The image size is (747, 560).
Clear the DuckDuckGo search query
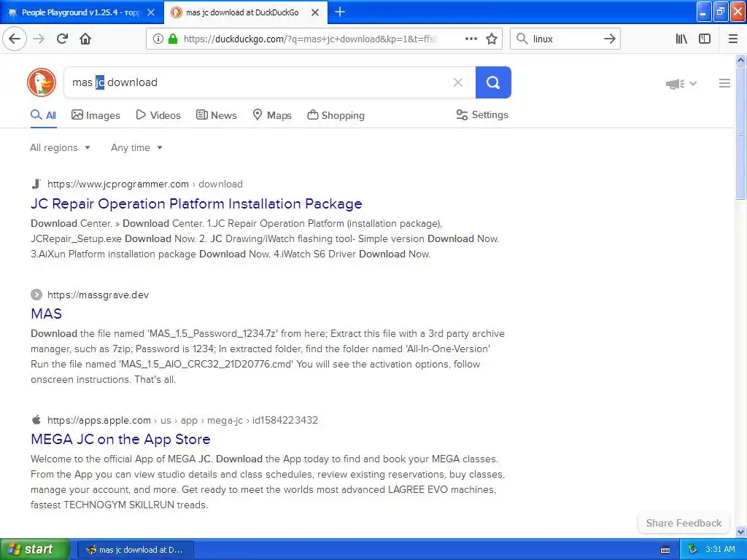click(458, 82)
